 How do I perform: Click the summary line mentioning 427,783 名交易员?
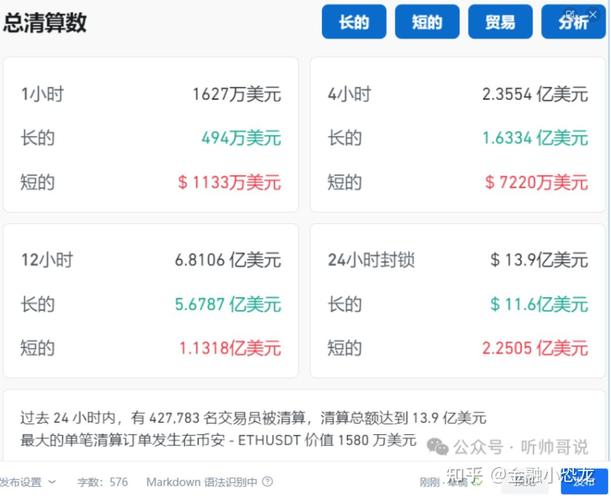pyautogui.click(x=254, y=418)
